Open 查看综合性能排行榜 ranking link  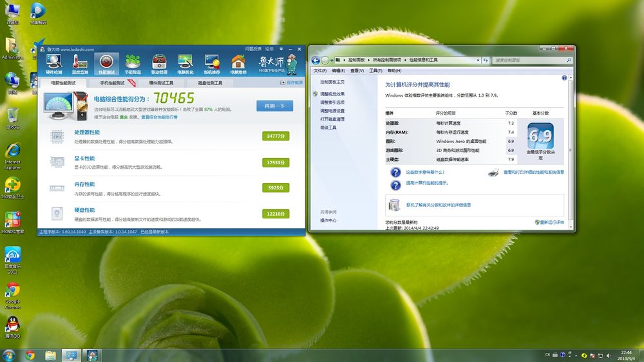pos(159,117)
